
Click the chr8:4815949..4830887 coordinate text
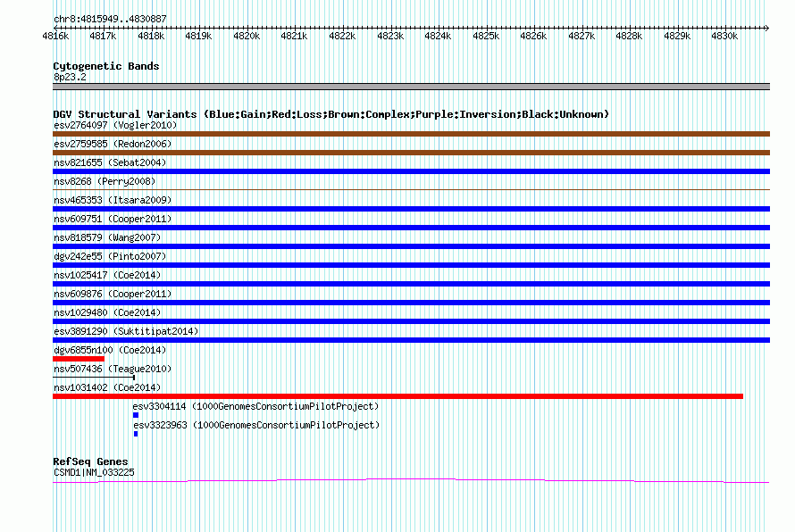point(110,19)
